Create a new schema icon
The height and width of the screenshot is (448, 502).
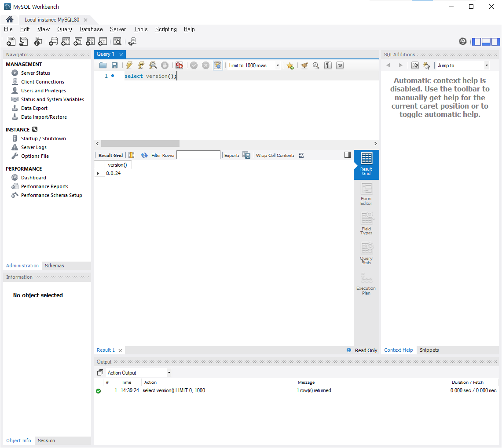(x=53, y=41)
